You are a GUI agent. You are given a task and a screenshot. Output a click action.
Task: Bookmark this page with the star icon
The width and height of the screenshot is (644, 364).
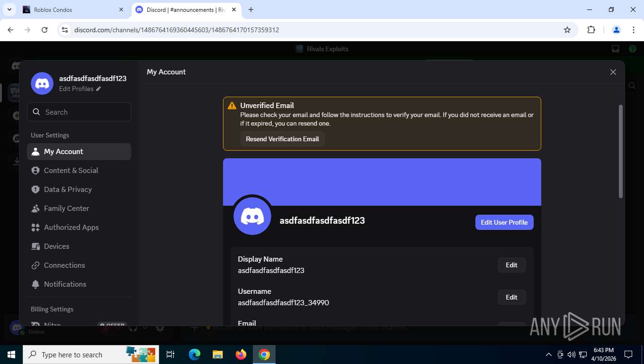pos(567,30)
